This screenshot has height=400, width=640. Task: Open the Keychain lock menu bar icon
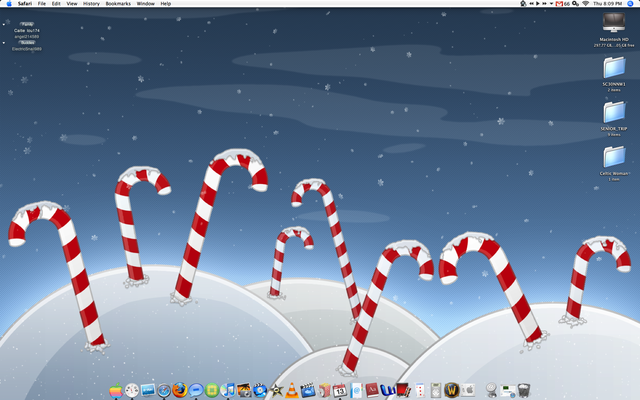click(x=523, y=3)
